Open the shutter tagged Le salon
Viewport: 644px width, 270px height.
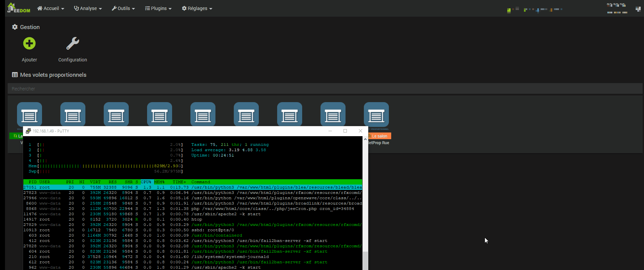click(376, 114)
